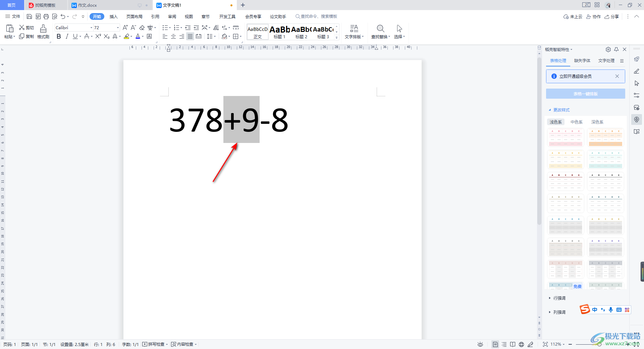Switch to 缺失字体 panel tab

(582, 61)
